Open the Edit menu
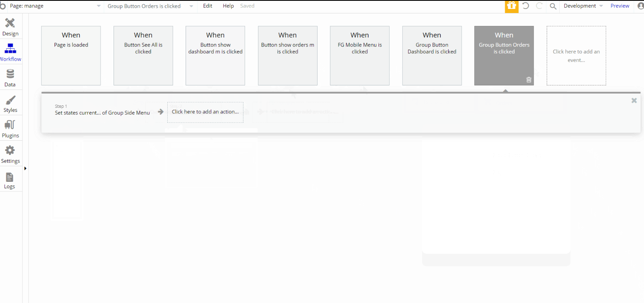 pyautogui.click(x=208, y=6)
